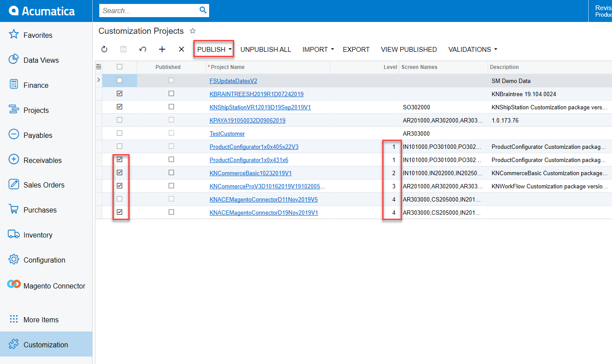612x364 pixels.
Task: Open the Finance calculator icon
Action: tap(14, 85)
